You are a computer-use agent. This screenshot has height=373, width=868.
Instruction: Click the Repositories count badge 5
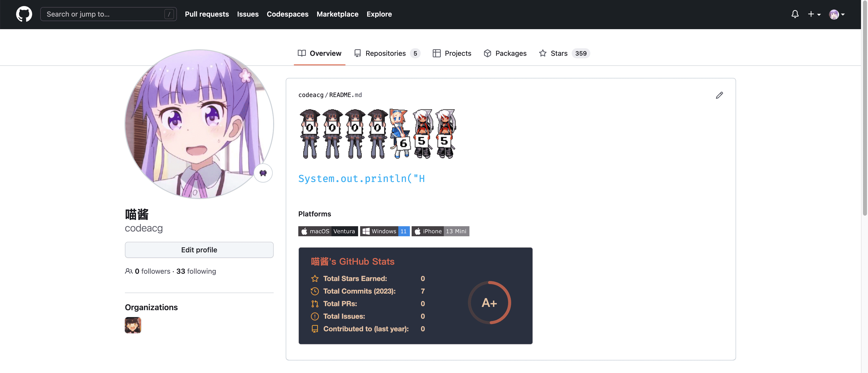point(415,53)
